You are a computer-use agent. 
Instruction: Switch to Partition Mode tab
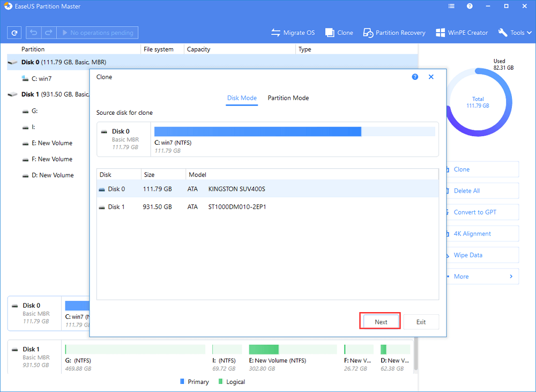tap(288, 98)
